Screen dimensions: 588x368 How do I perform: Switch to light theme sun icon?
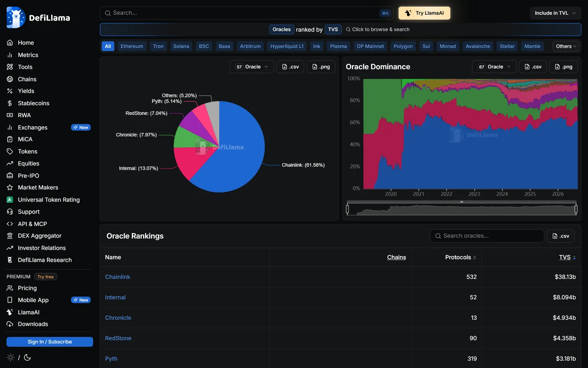[x=10, y=357]
